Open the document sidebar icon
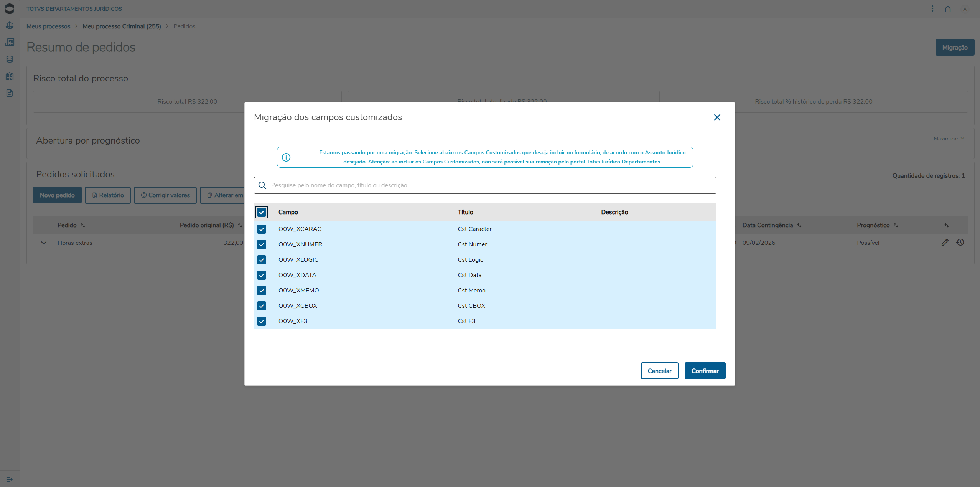 click(x=10, y=93)
